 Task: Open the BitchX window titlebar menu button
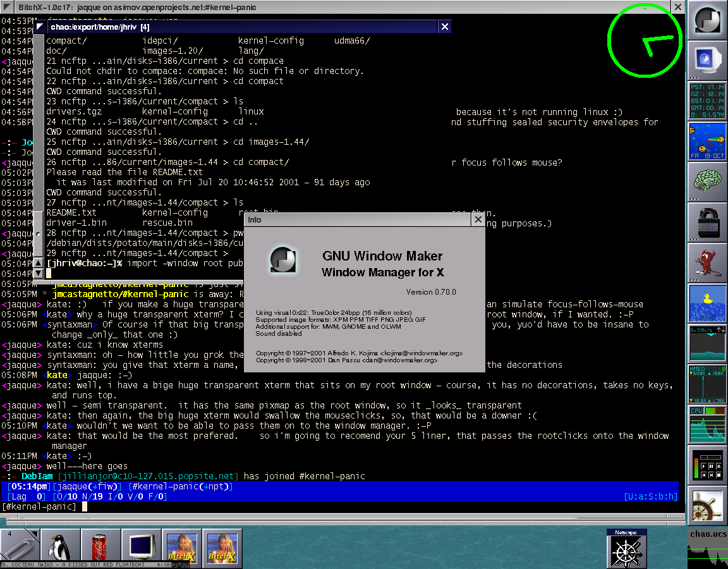pyautogui.click(x=7, y=7)
